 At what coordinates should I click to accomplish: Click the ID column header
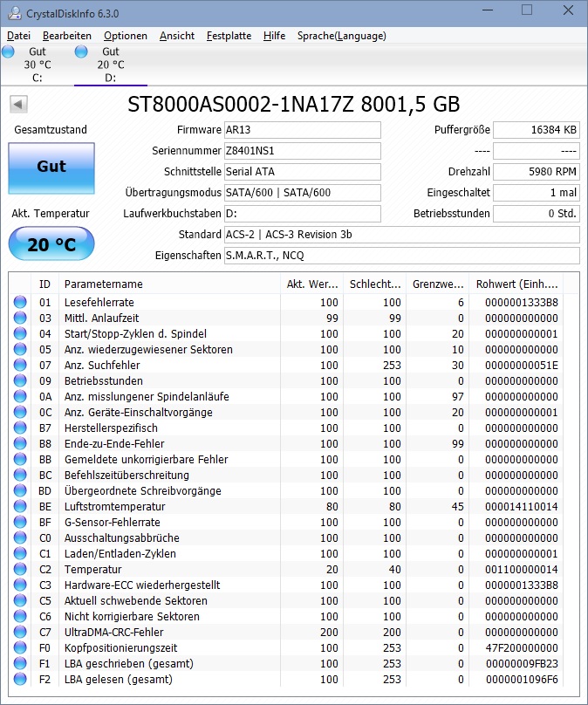click(45, 284)
